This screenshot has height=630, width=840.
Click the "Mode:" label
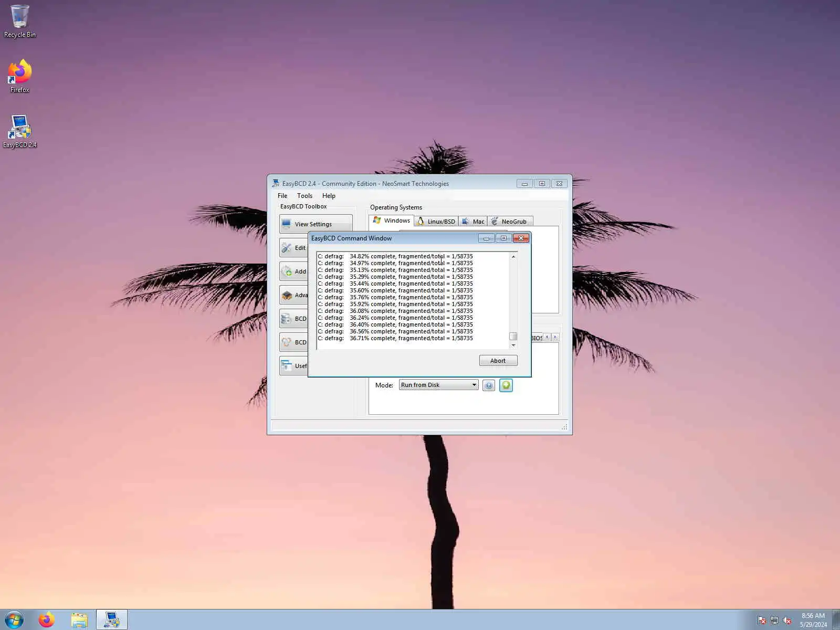[384, 385]
